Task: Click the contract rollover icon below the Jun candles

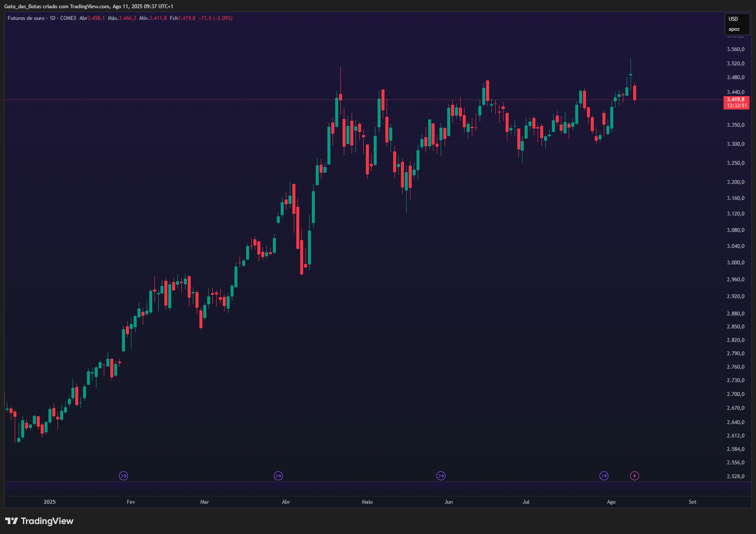Action: tap(441, 476)
